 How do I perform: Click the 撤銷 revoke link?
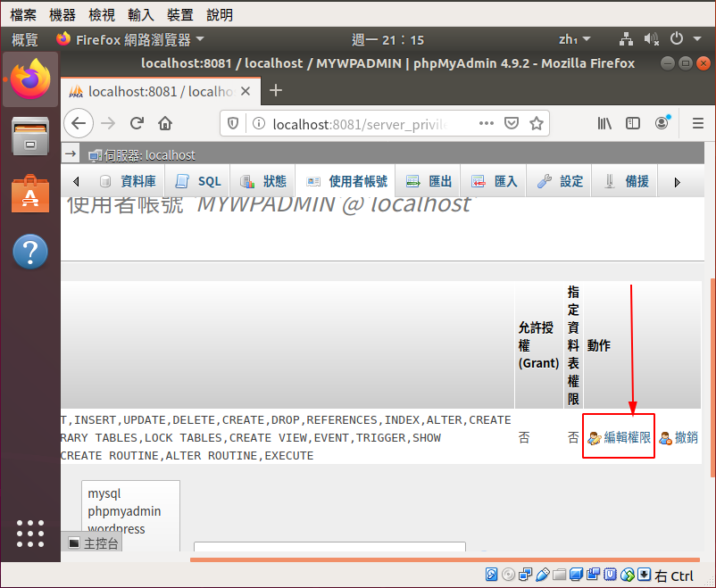click(x=679, y=437)
